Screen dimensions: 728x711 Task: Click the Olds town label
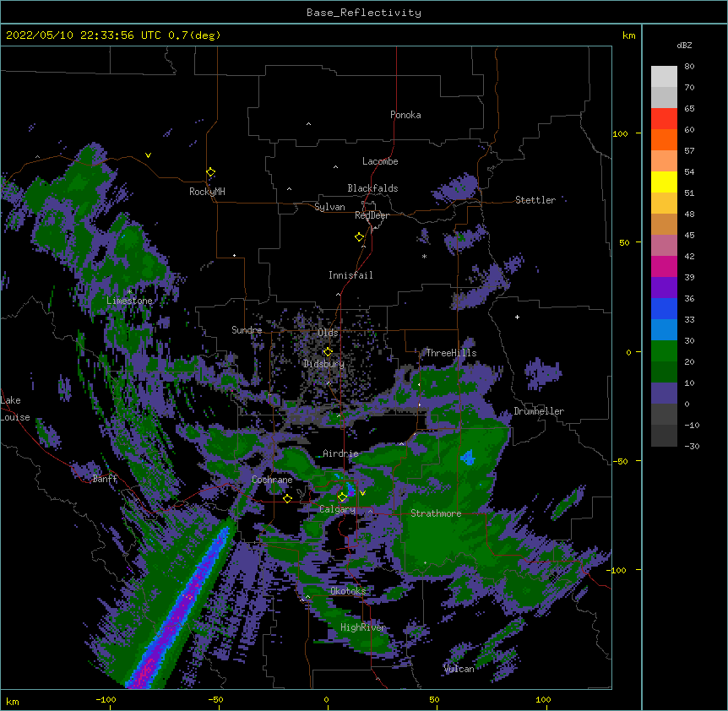click(x=328, y=333)
